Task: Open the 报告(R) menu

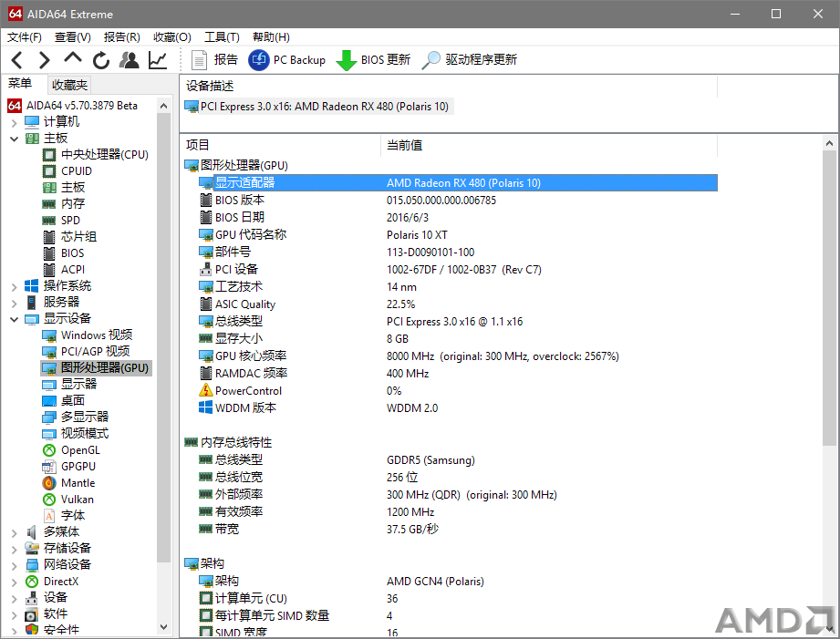Action: pyautogui.click(x=122, y=37)
